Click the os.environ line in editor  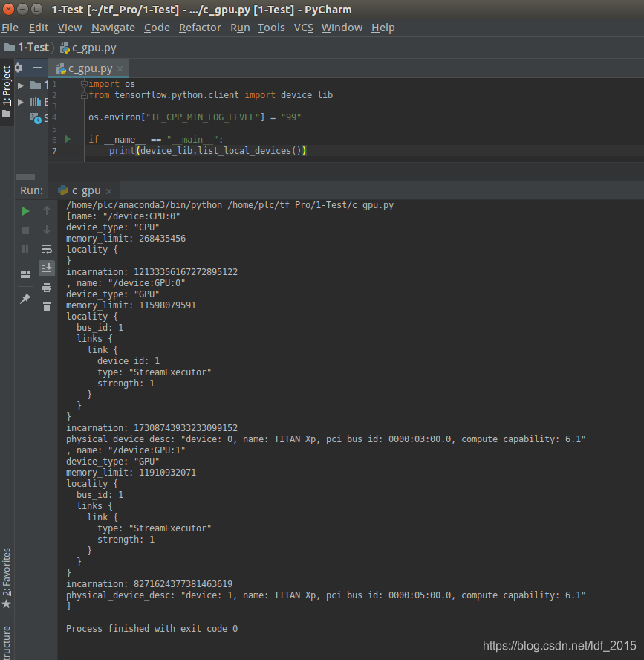tap(195, 117)
